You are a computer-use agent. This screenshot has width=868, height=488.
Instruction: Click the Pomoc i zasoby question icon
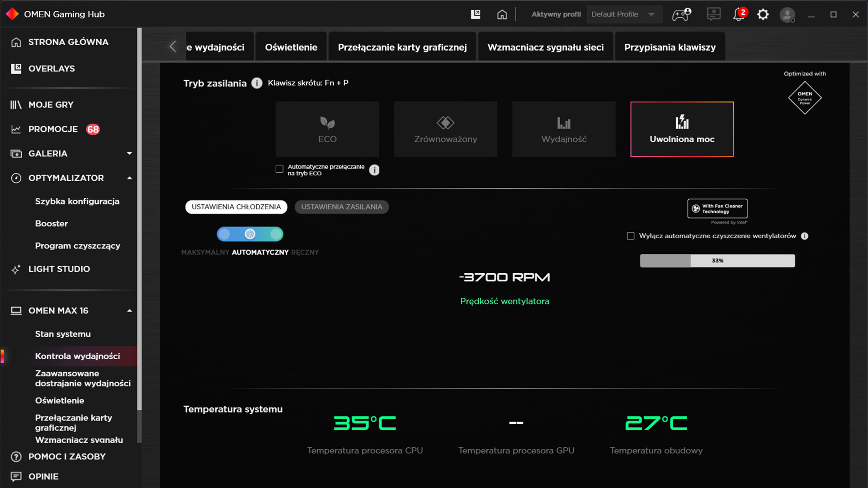coord(16,457)
